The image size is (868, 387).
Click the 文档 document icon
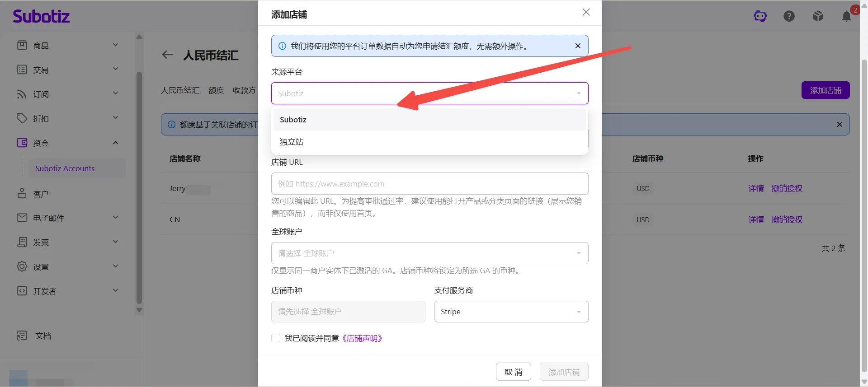pyautogui.click(x=22, y=336)
